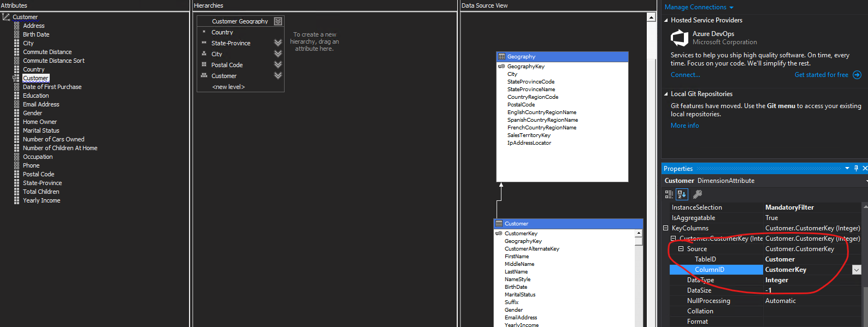Select the Number of Cars Owned attribute
The image size is (868, 327).
[54, 139]
